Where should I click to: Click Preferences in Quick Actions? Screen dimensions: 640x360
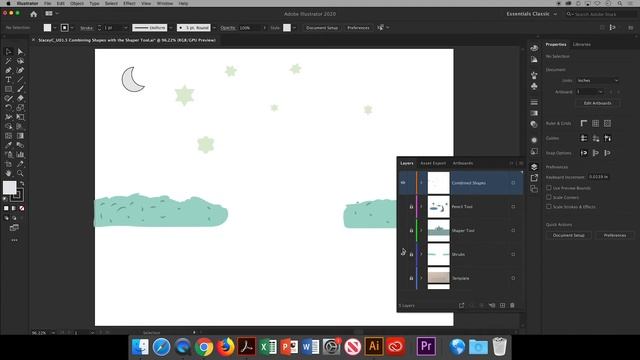tap(615, 236)
